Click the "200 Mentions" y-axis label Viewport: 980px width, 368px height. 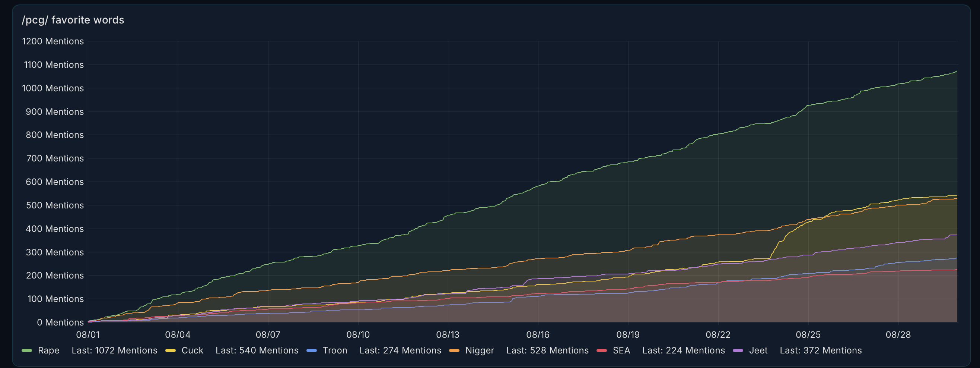point(55,276)
